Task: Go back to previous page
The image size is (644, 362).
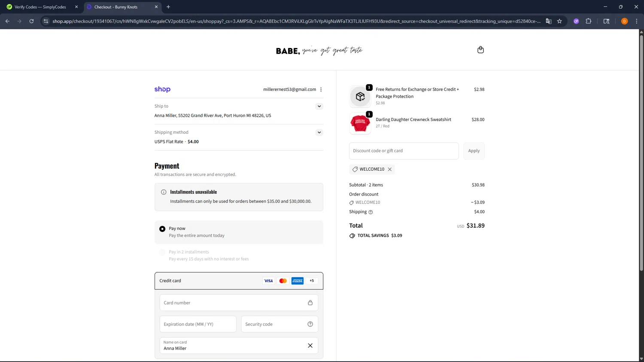Action: [x=7, y=21]
